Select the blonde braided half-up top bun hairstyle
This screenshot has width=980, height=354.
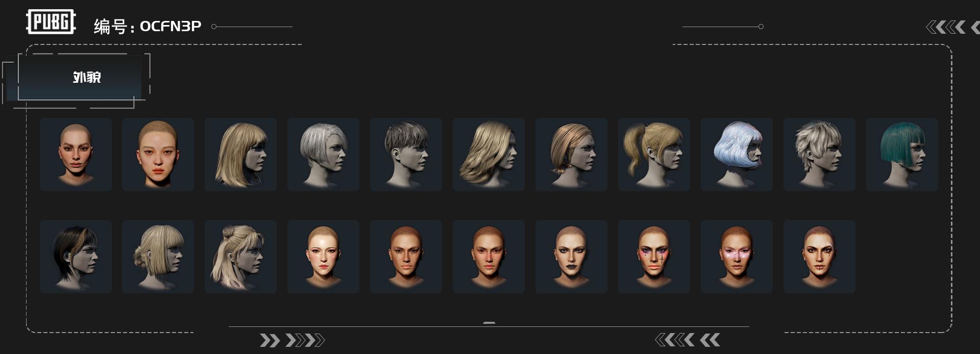240,256
